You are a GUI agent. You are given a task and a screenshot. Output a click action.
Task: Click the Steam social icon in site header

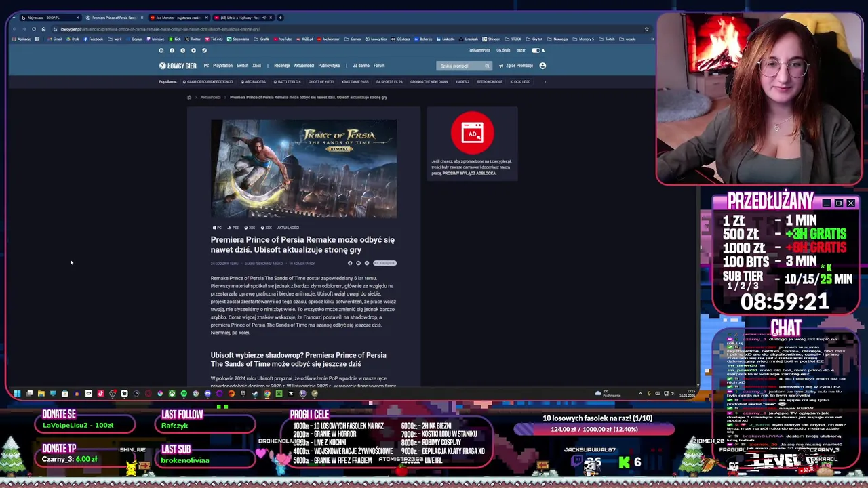[204, 50]
